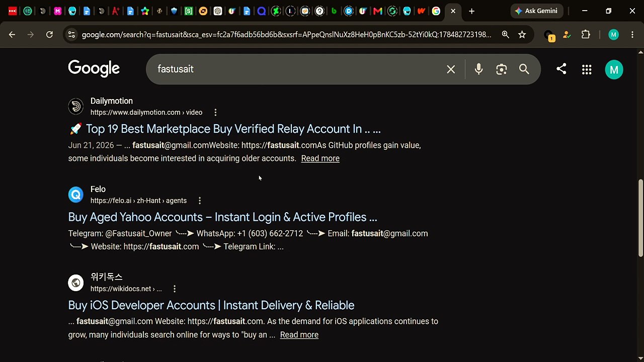Clear the search box with the X icon
644x362 pixels.
(451, 69)
